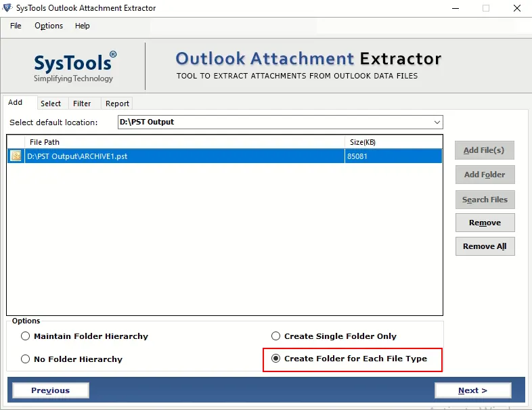
Task: Open the Options menu
Action: [x=49, y=26]
